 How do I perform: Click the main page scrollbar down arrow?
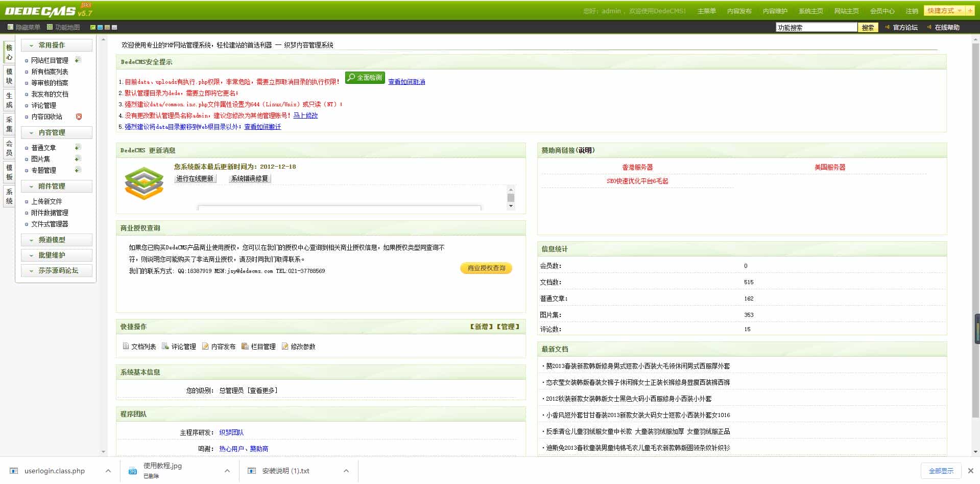(x=976, y=452)
